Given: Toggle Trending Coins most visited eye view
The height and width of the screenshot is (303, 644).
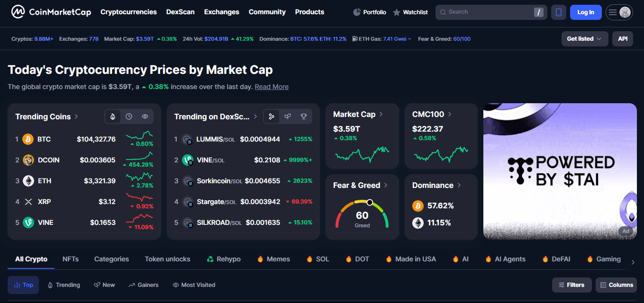Looking at the screenshot, I should (145, 116).
